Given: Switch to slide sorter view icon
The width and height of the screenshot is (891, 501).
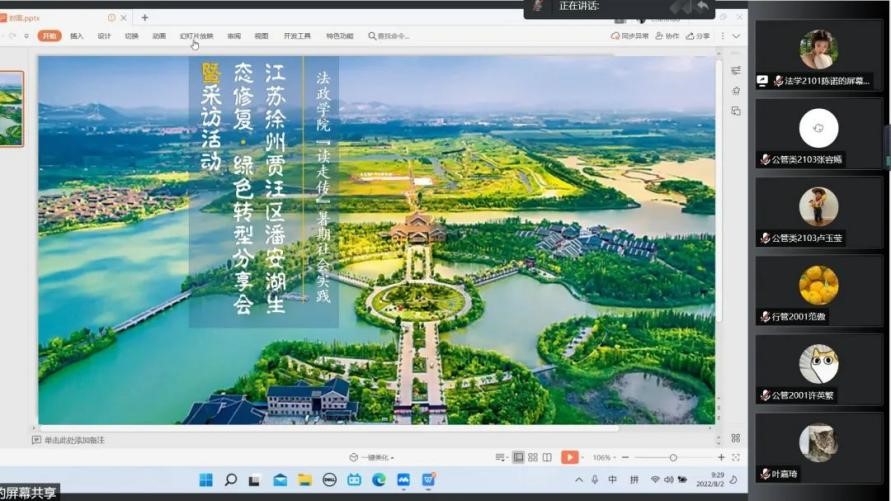Looking at the screenshot, I should [x=532, y=457].
